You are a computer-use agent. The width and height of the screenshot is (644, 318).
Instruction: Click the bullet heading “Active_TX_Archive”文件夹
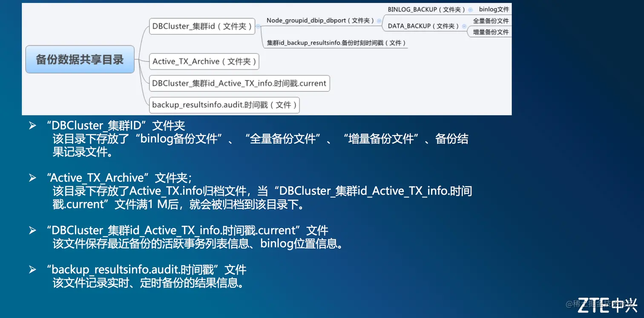pos(119,178)
